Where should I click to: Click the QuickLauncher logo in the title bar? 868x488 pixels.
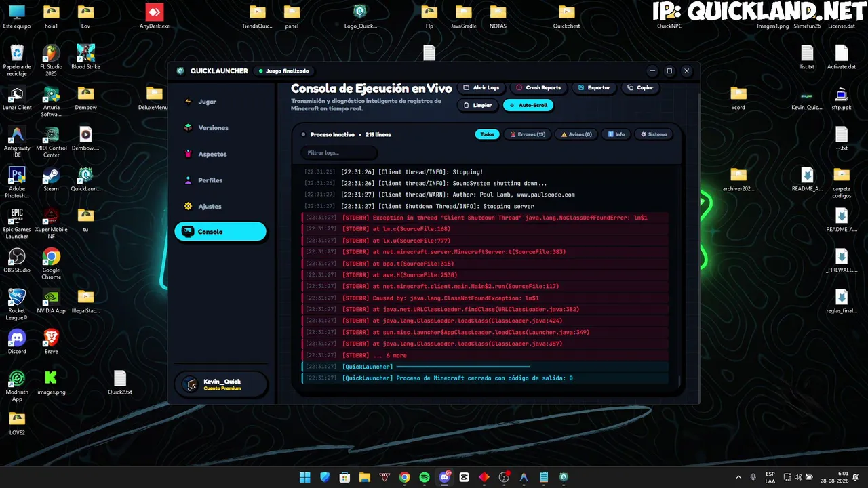tap(180, 70)
